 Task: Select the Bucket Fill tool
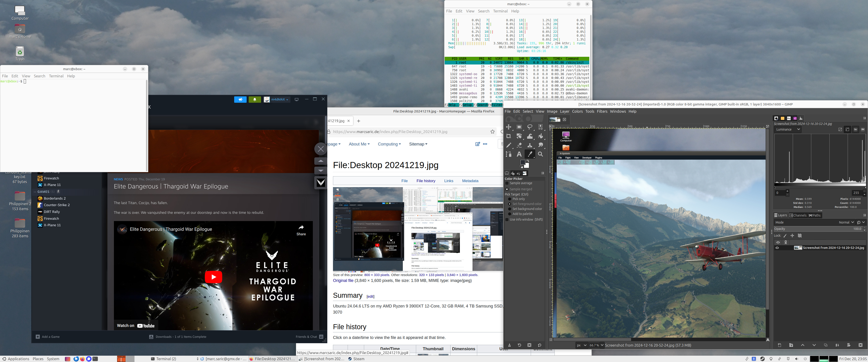tap(540, 136)
